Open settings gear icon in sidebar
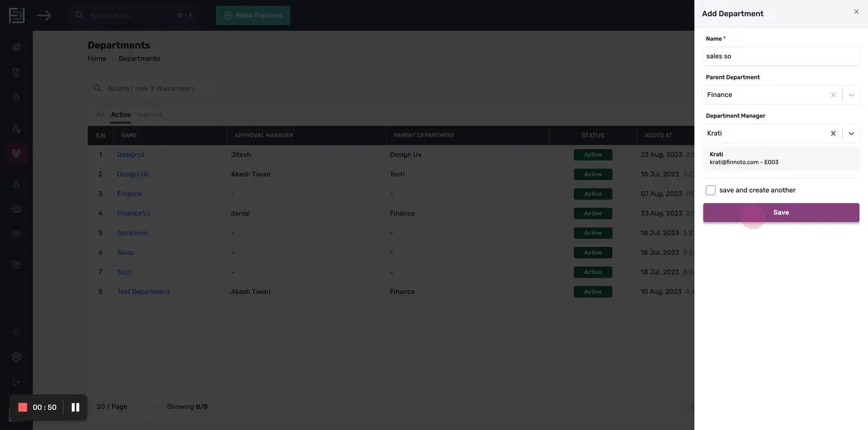868x430 pixels. tap(16, 357)
